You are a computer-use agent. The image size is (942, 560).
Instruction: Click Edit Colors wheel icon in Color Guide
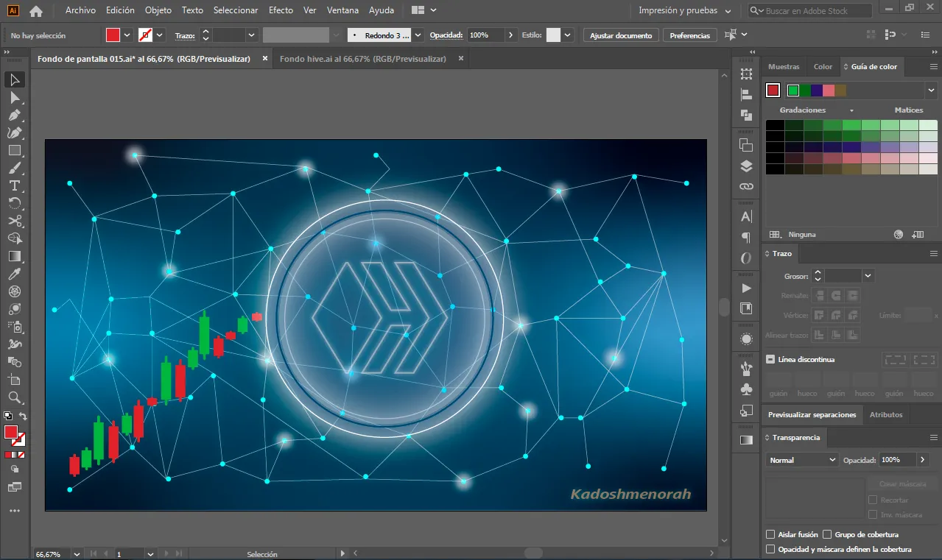coord(899,235)
